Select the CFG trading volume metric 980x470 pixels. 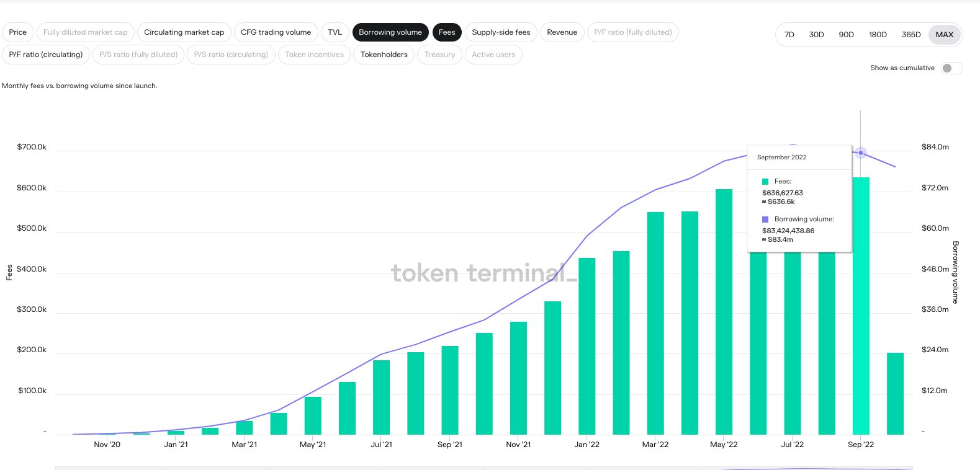[x=276, y=32]
